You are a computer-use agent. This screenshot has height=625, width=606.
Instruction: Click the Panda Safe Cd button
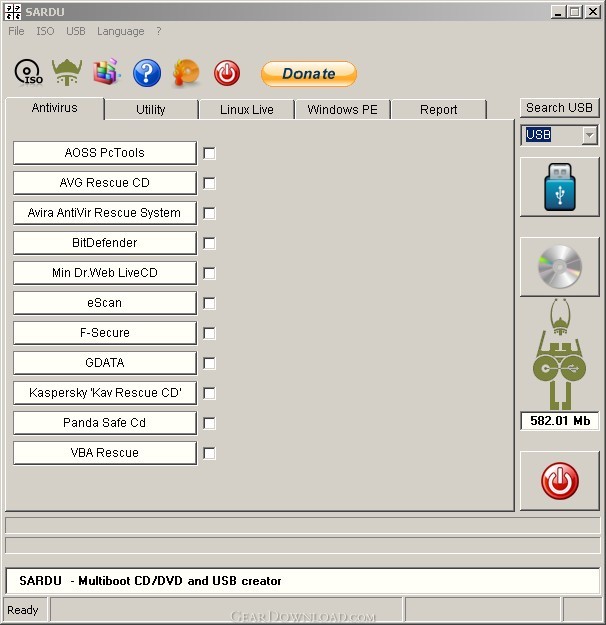(x=105, y=423)
